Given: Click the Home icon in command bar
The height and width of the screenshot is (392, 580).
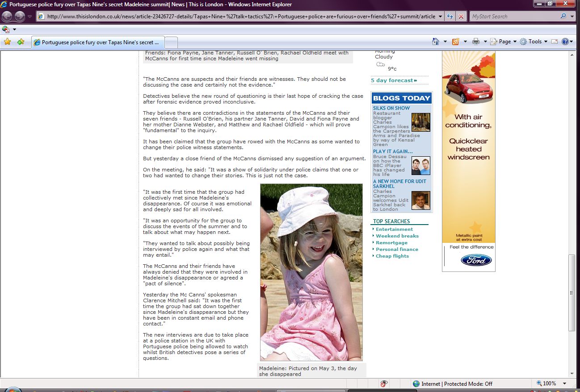Looking at the screenshot, I should (x=436, y=42).
